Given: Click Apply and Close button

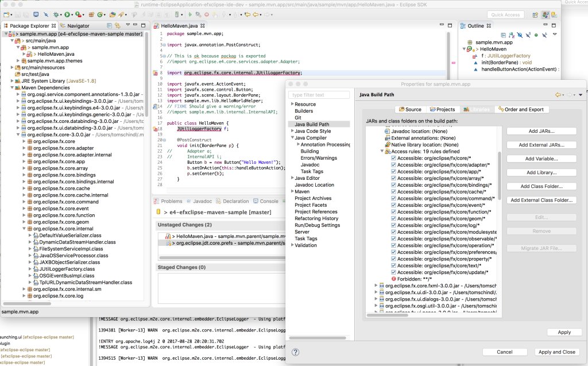Looking at the screenshot, I should [556, 352].
